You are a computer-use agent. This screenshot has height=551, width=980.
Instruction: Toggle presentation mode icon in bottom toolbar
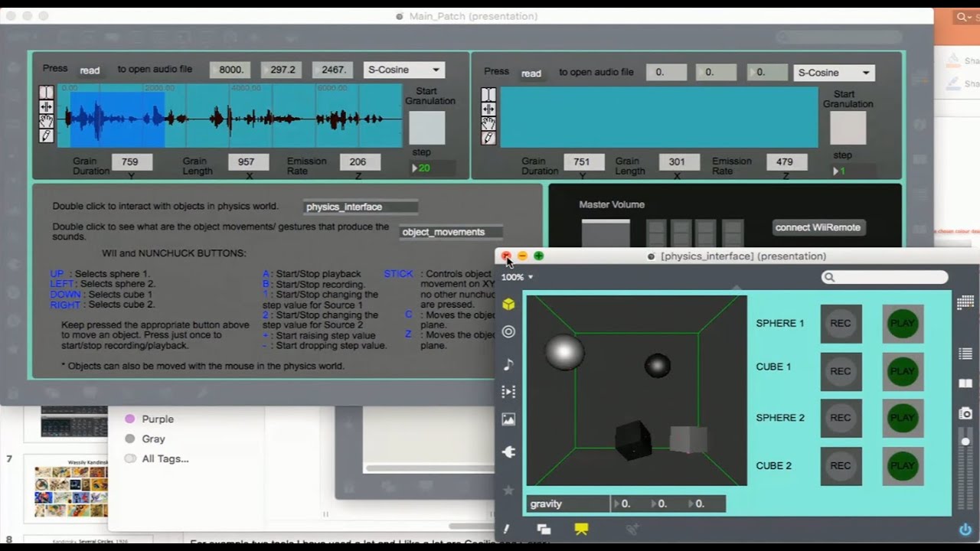pyautogui.click(x=581, y=529)
